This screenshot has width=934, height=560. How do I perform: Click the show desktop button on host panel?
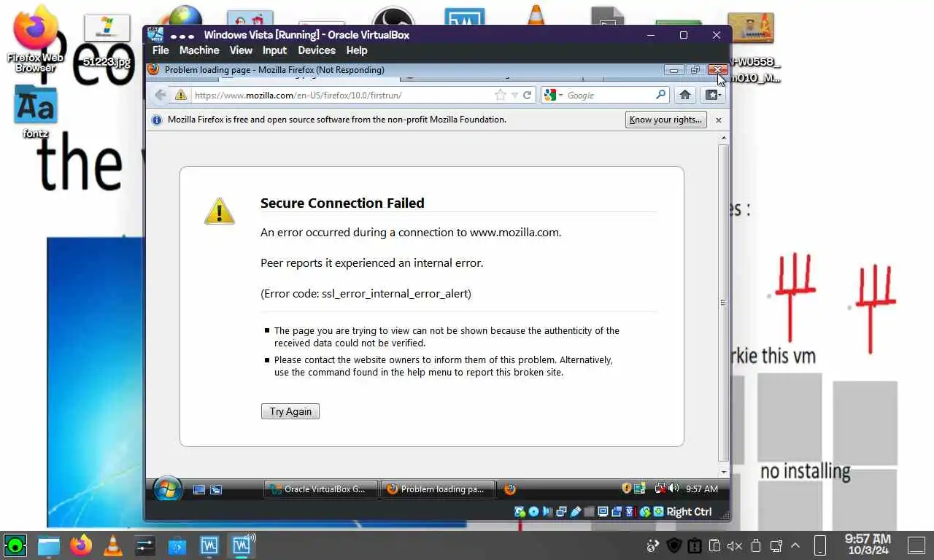click(916, 545)
